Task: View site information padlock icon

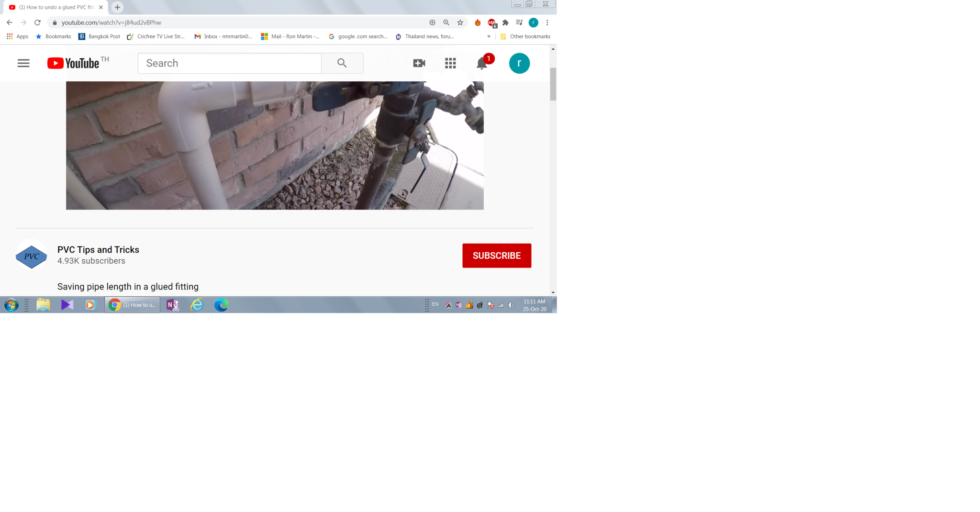Action: pyautogui.click(x=55, y=22)
